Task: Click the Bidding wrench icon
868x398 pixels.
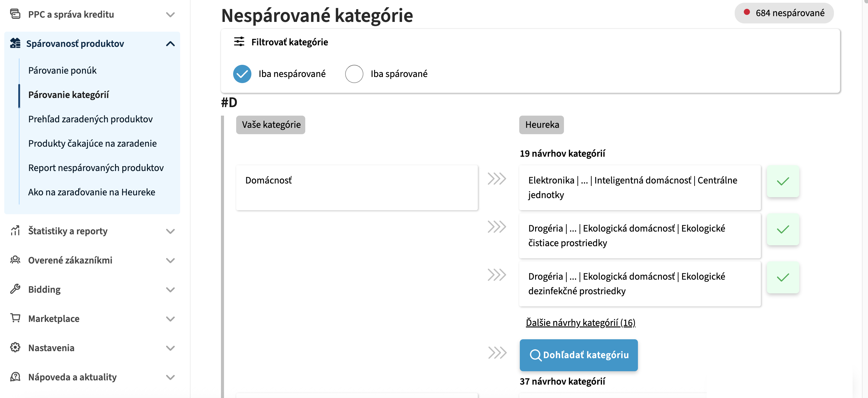Action: [15, 289]
